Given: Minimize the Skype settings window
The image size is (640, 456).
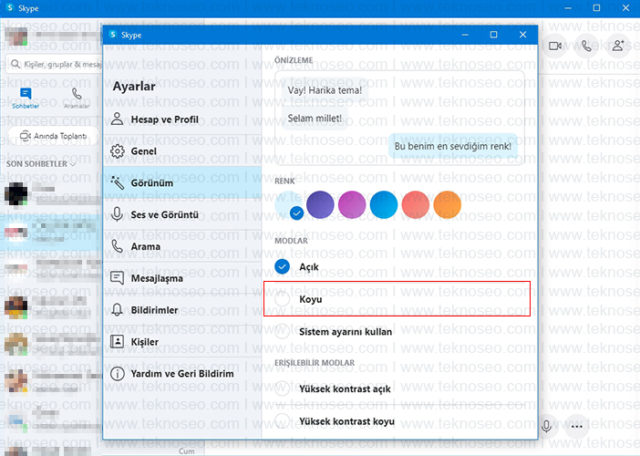Looking at the screenshot, I should pos(464,35).
